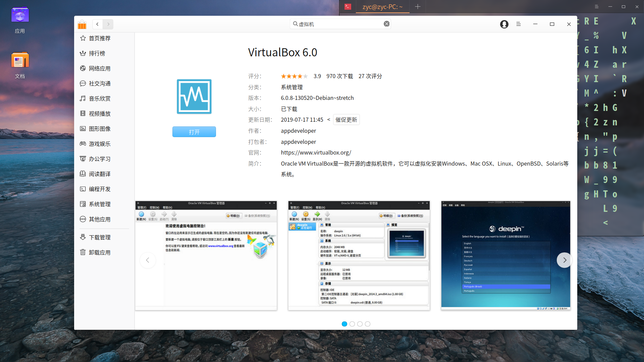This screenshot has width=644, height=362.
Task: Click the search magnifier icon
Action: (296, 24)
